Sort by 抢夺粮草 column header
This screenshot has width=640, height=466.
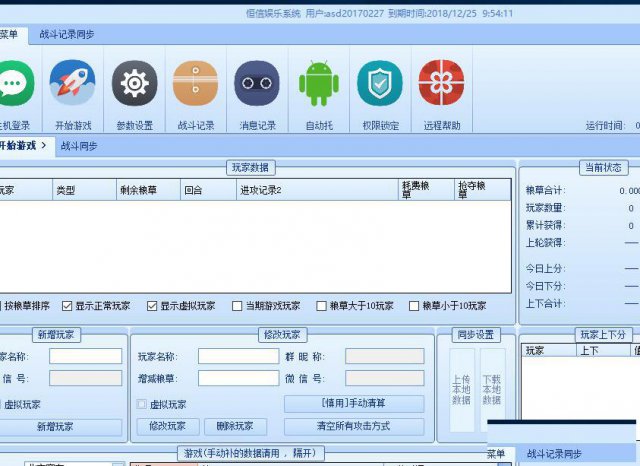[x=482, y=190]
